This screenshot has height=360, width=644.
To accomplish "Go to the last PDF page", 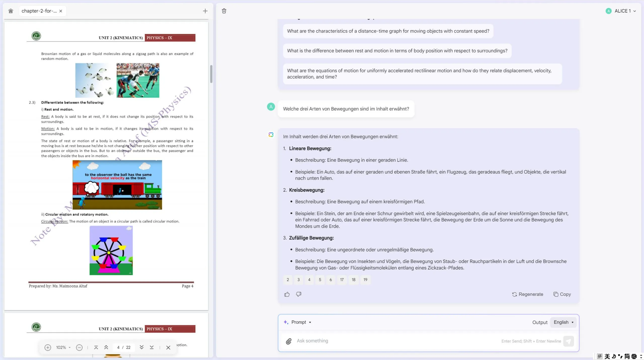I will tap(151, 347).
